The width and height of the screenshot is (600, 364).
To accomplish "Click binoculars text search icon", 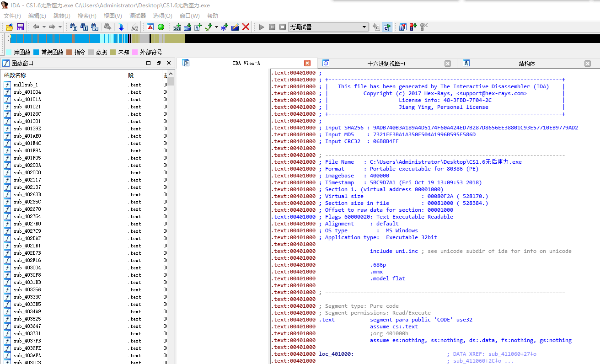I will [84, 27].
